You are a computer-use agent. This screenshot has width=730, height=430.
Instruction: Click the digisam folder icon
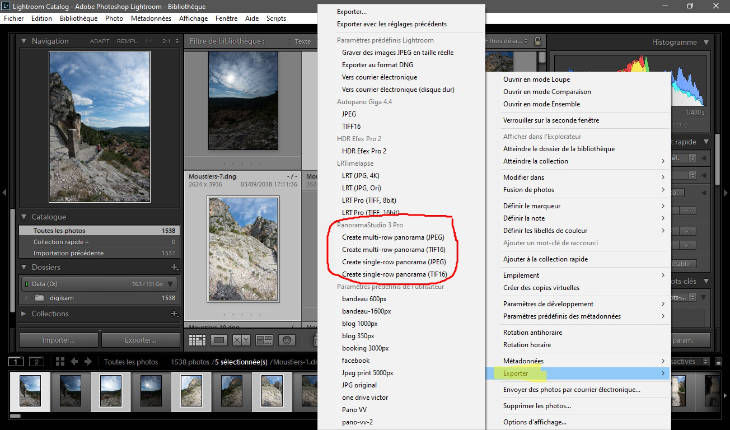click(40, 298)
